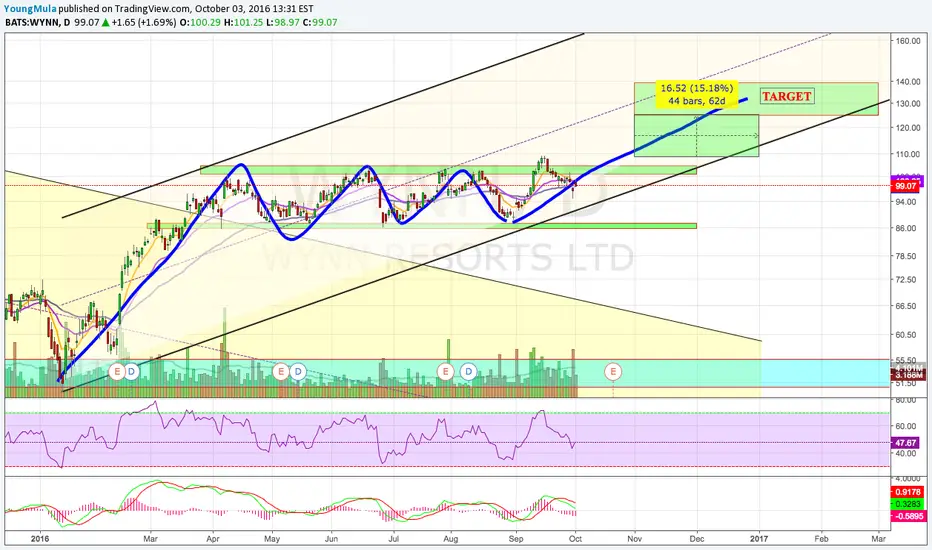The height and width of the screenshot is (550, 932).
Task: Click the 110.00 price axis label
Action: tap(909, 155)
